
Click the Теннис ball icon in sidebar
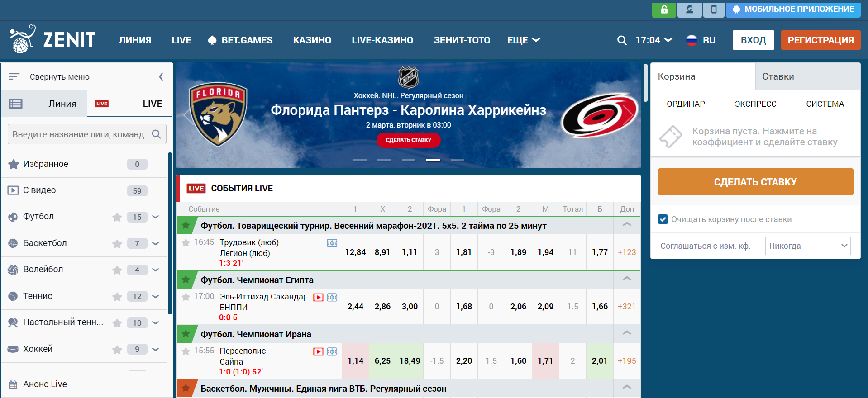click(13, 296)
